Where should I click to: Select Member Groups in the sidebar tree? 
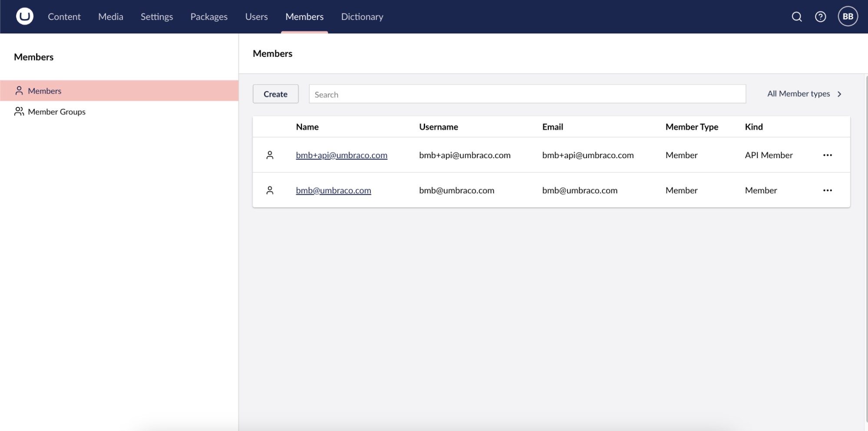point(56,111)
